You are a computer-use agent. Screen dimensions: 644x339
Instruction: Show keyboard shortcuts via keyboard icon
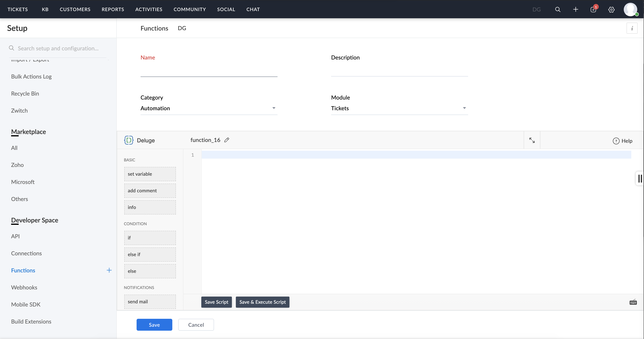pyautogui.click(x=633, y=302)
